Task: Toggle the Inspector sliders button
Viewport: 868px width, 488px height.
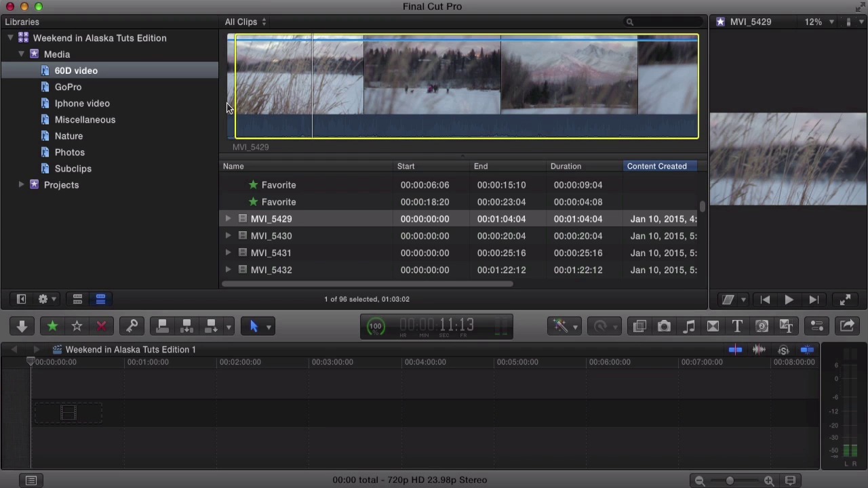Action: [x=817, y=327]
